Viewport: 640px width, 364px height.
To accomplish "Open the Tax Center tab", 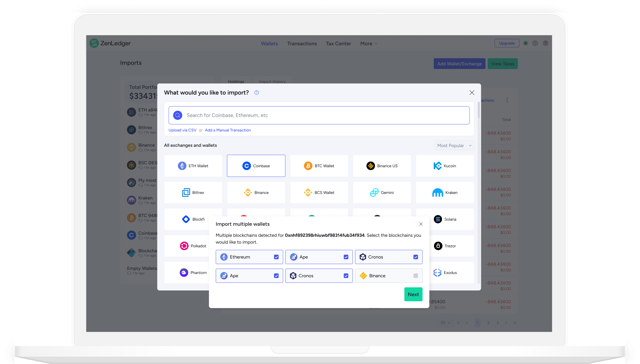I will (338, 43).
